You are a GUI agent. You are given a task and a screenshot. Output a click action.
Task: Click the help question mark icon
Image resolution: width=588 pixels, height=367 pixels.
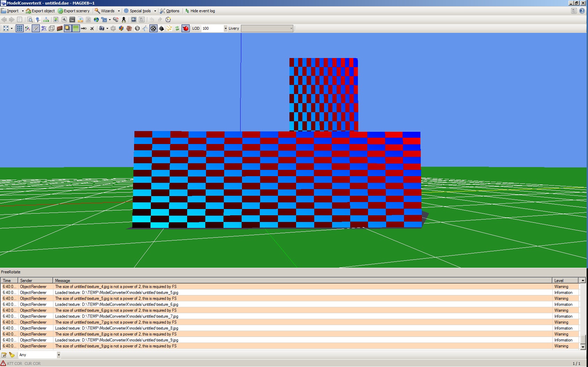pyautogui.click(x=582, y=11)
